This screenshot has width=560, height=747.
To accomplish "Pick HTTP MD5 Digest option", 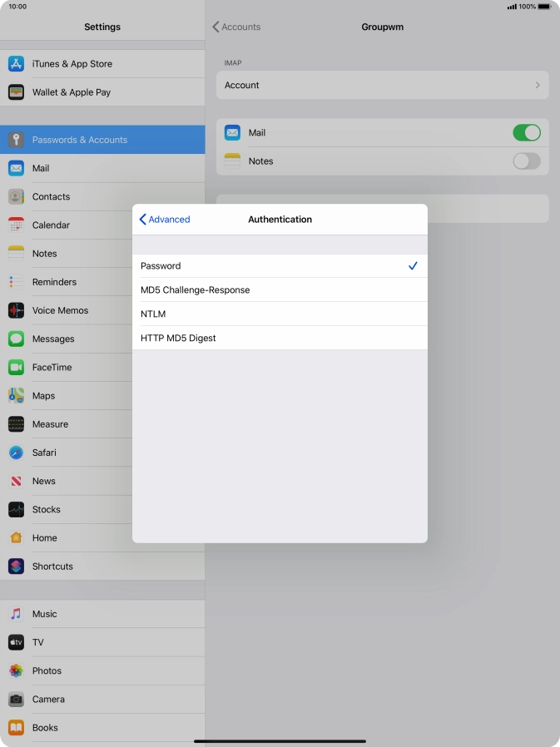I will [279, 339].
